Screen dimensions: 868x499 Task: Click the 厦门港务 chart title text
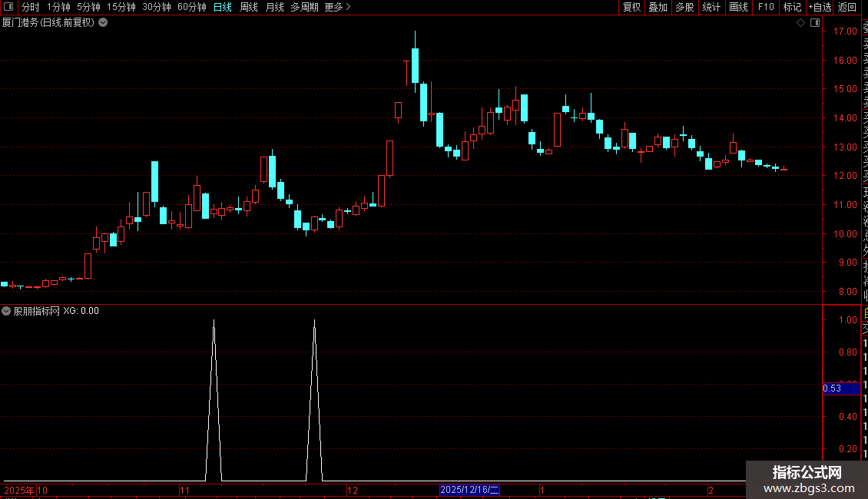(x=48, y=23)
